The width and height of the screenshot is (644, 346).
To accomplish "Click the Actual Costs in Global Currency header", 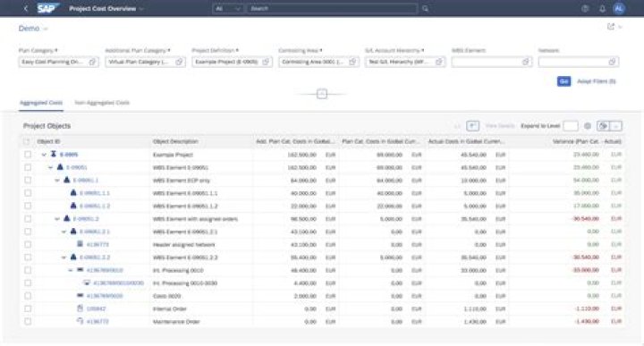I will pyautogui.click(x=466, y=141).
